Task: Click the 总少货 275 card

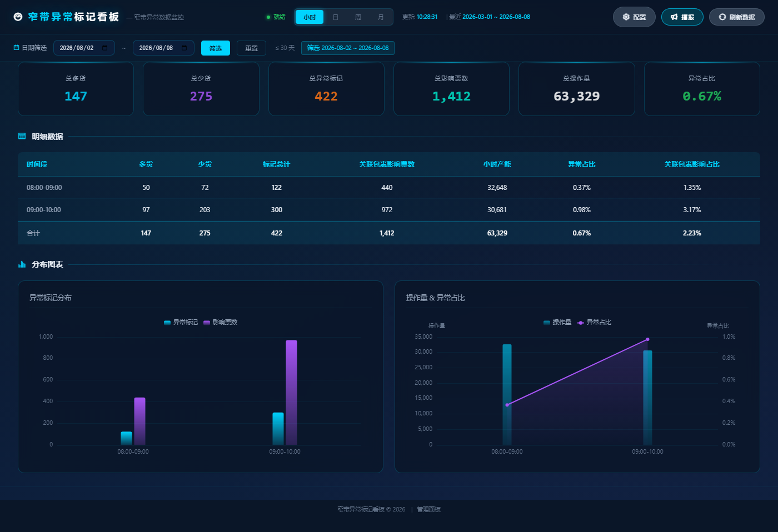Action: 201,89
